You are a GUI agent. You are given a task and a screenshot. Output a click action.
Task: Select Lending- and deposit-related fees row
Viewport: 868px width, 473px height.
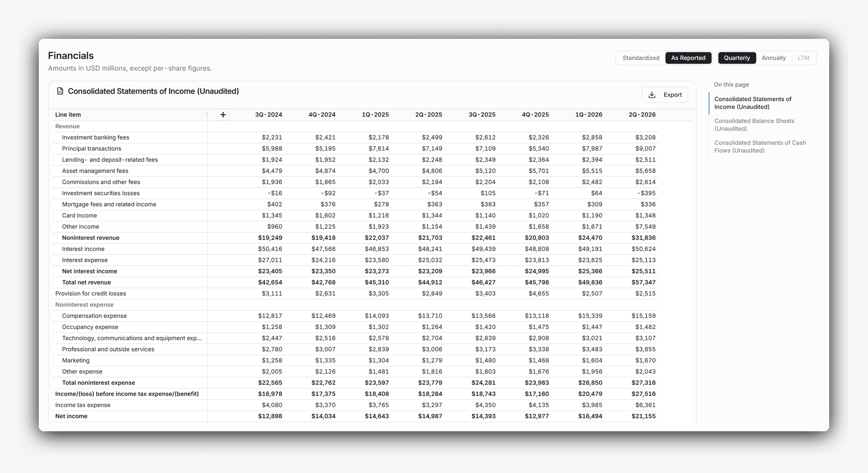pos(110,160)
